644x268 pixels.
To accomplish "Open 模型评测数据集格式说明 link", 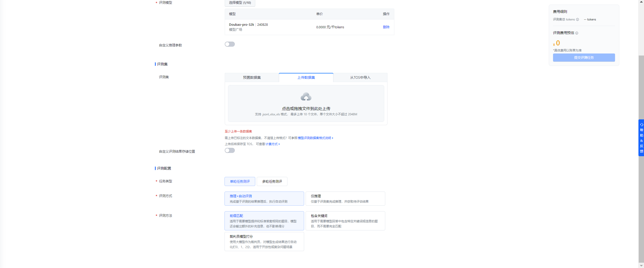I will (315, 138).
